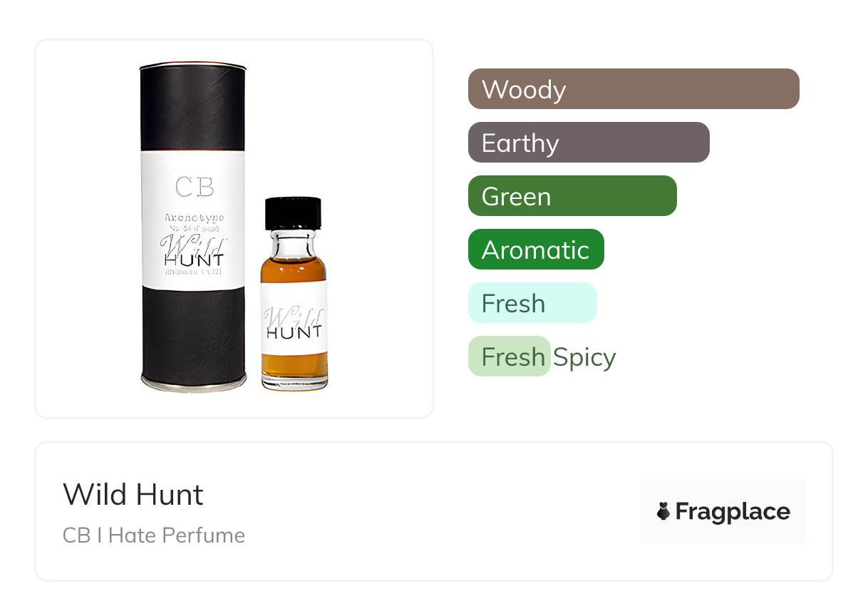Choose the Aromatic accord bar
The width and height of the screenshot is (868, 616).
(536, 250)
